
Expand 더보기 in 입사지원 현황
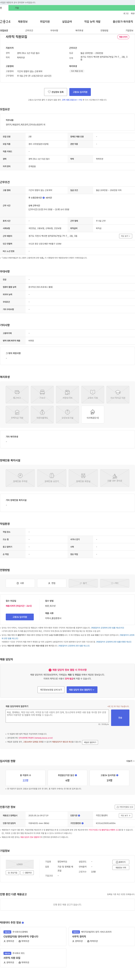click(x=130, y=761)
